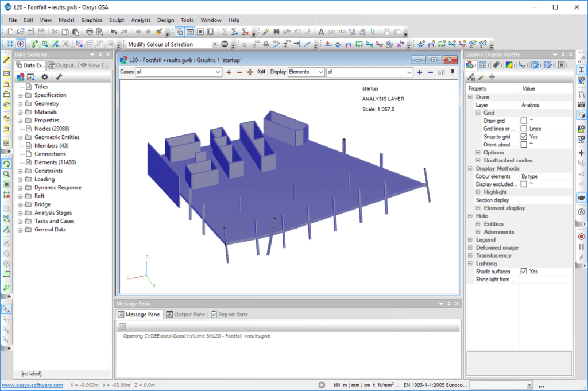
Task: Click the Analysis value in the Layer row
Action: click(x=530, y=105)
